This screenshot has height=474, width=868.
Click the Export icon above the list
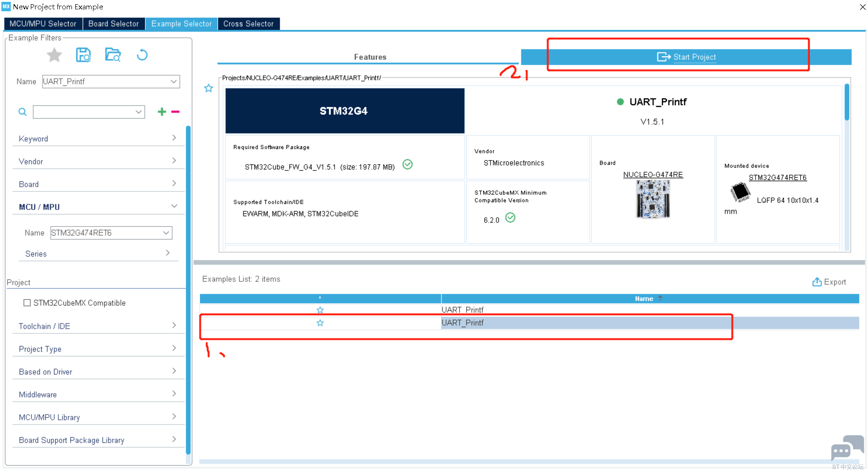click(817, 282)
